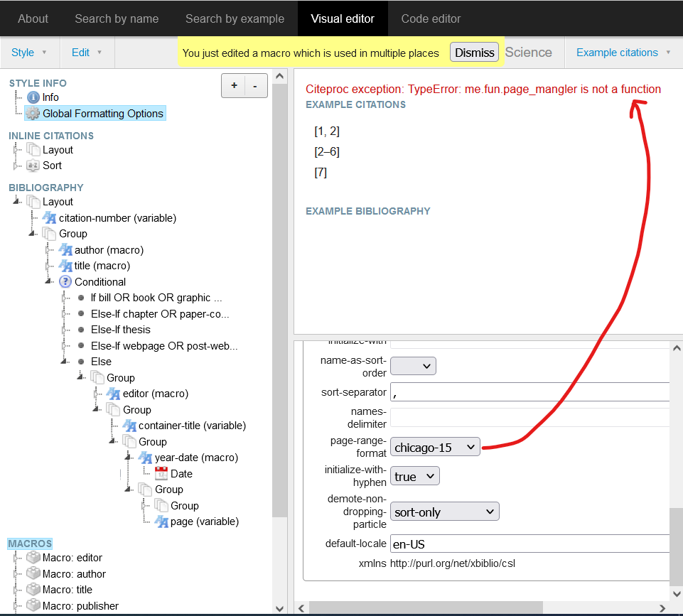The image size is (683, 616).
Task: Select the page (variable) icon
Action: (161, 521)
